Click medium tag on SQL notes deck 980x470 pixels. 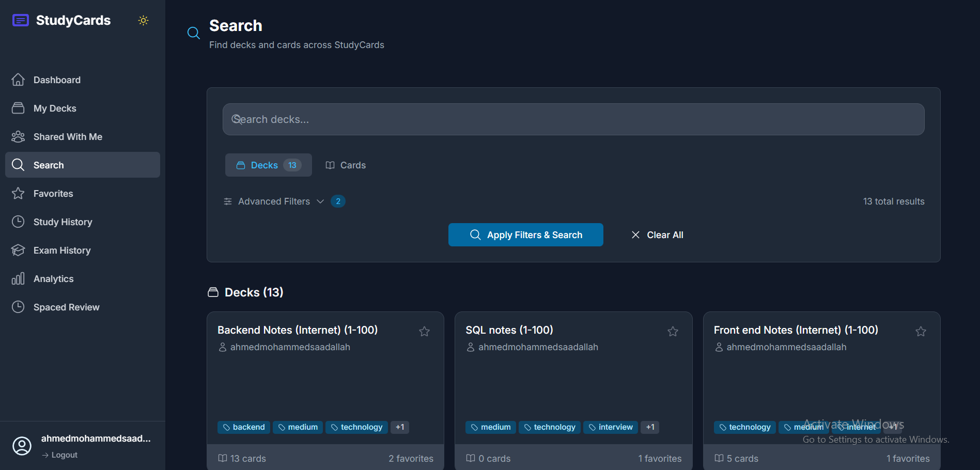(x=491, y=427)
